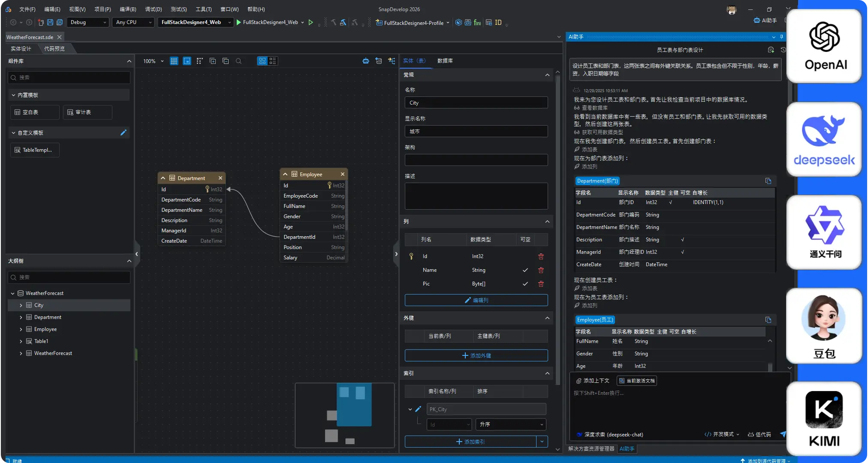The width and height of the screenshot is (868, 463).
Task: Switch to list view layout
Action: point(273,61)
